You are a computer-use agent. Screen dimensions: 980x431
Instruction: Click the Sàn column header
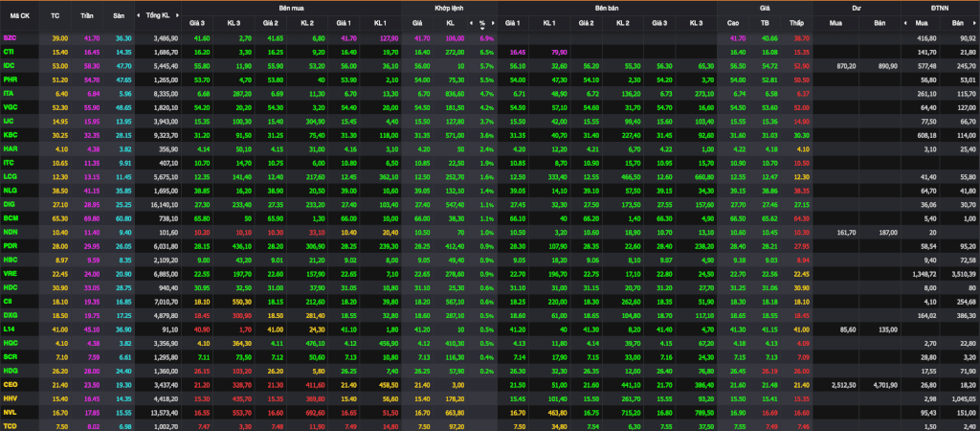pos(118,15)
